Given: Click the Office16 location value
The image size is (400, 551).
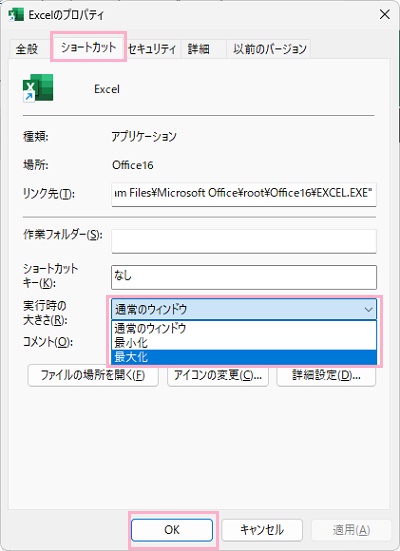Looking at the screenshot, I should coord(133,165).
